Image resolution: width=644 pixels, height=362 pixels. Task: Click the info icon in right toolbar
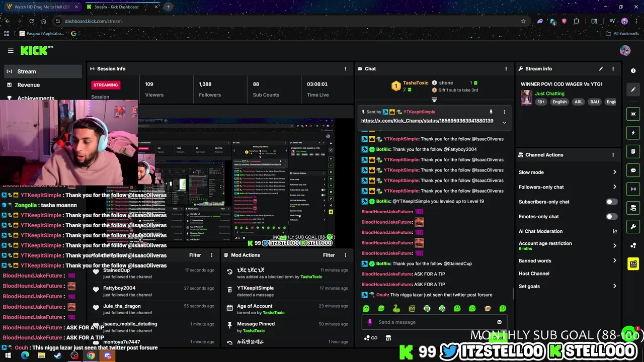click(633, 71)
